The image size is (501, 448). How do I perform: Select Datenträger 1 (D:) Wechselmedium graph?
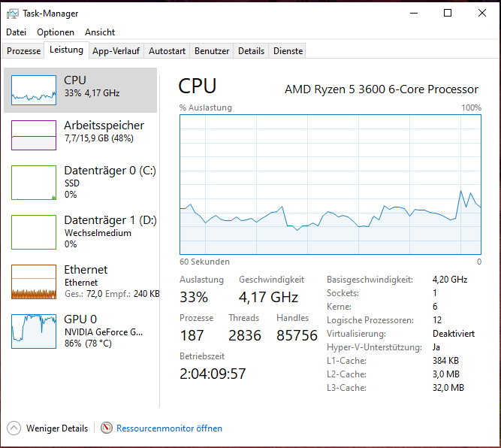click(x=34, y=232)
